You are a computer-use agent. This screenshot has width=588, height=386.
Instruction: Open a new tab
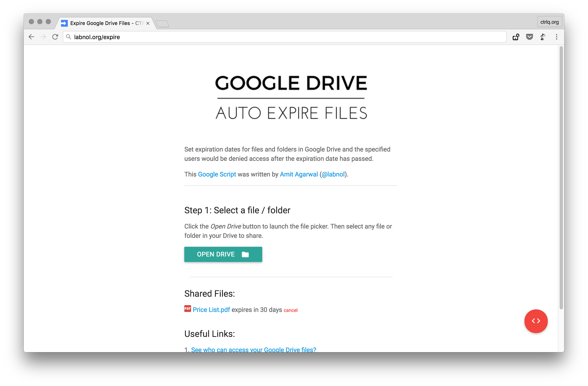pyautogui.click(x=162, y=24)
